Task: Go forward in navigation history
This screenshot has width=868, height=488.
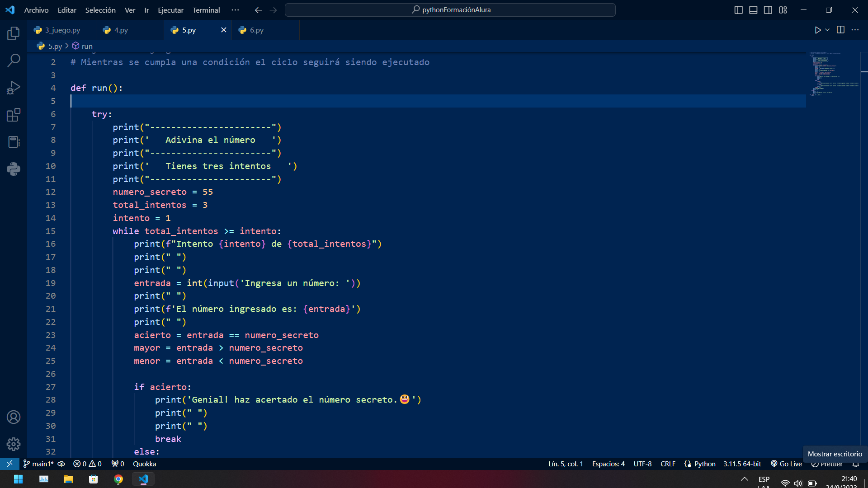Action: click(x=273, y=10)
